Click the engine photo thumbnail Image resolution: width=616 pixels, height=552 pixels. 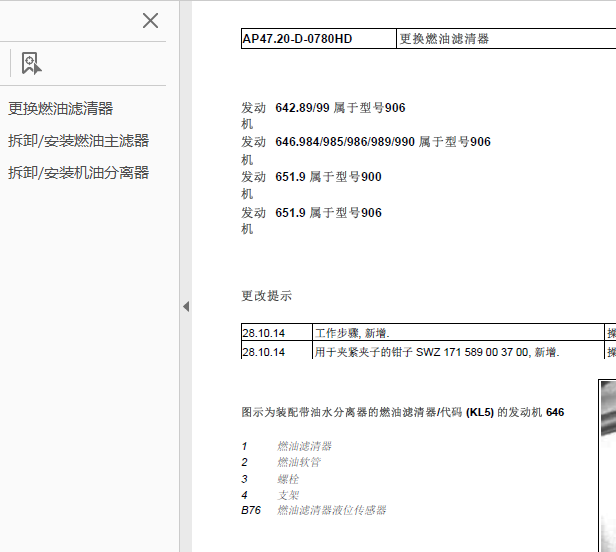tap(608, 466)
